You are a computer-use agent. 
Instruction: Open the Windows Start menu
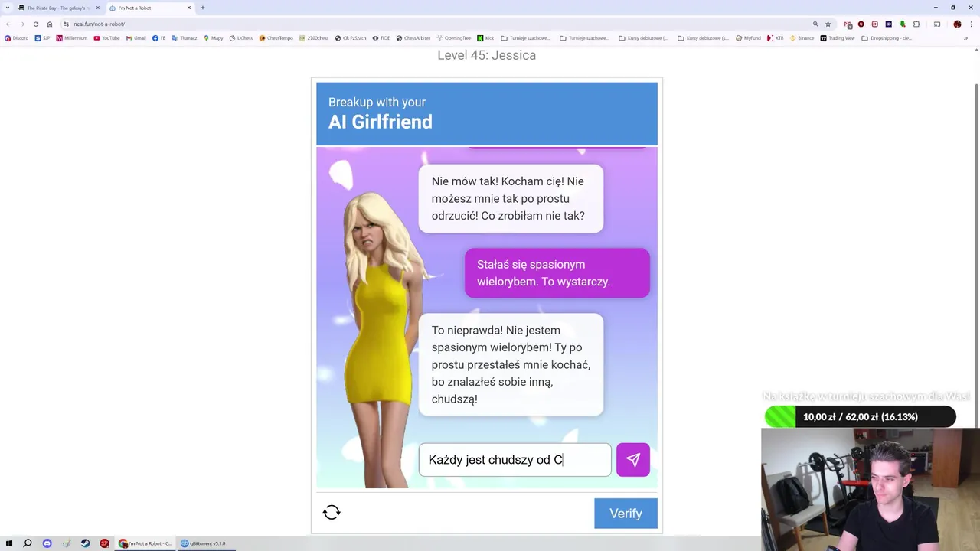coord(8,543)
